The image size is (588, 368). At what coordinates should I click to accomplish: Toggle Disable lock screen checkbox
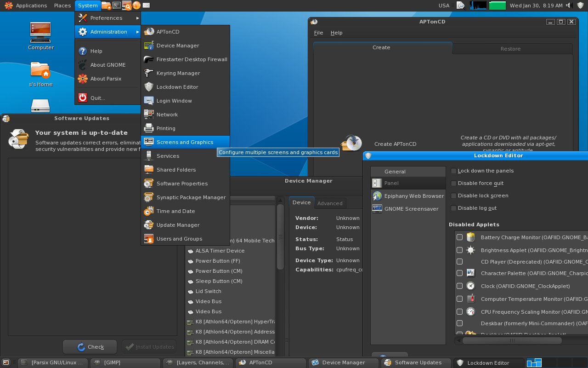pyautogui.click(x=454, y=195)
